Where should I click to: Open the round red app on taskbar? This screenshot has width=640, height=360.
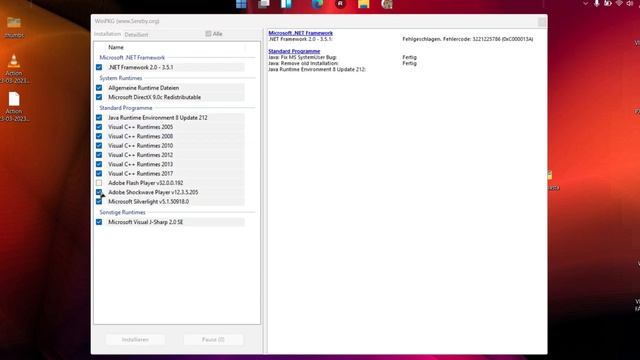[340, 4]
